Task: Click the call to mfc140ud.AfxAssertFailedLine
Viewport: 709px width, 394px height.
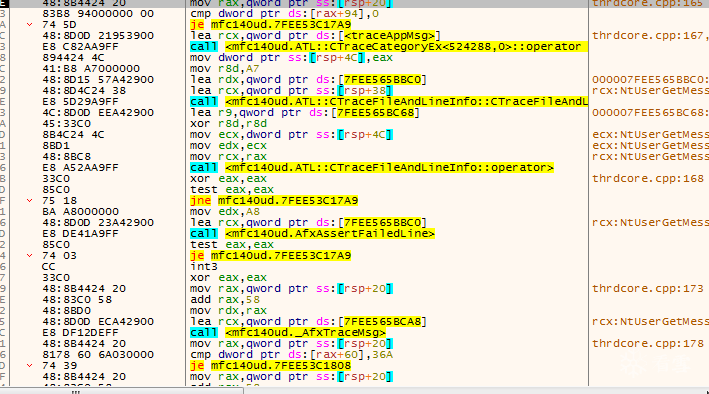Action: [312, 233]
